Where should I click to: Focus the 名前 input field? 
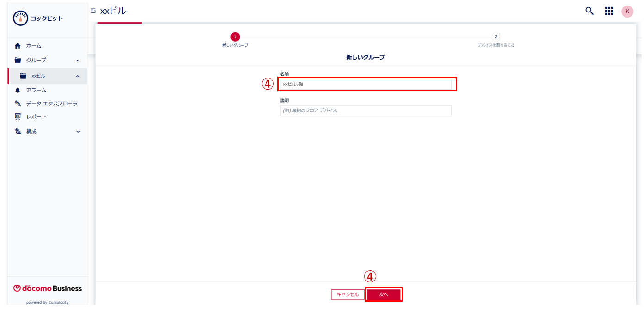pyautogui.click(x=365, y=84)
